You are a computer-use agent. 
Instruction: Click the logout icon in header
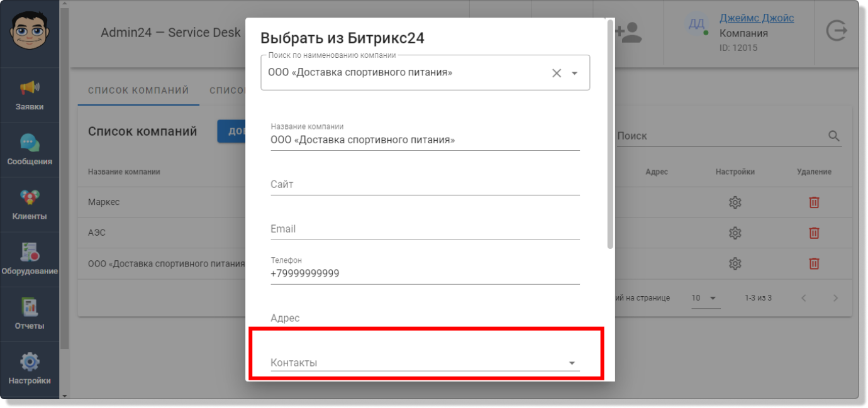[836, 30]
